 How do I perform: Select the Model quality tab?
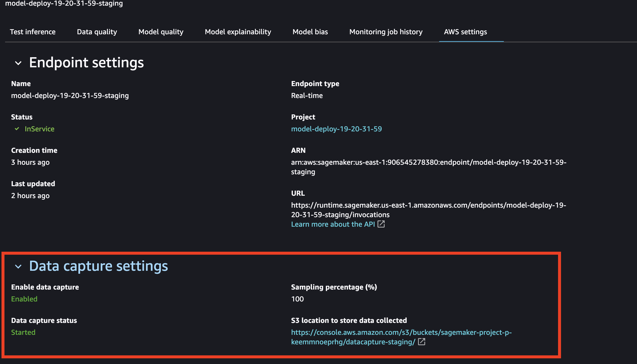pyautogui.click(x=161, y=32)
